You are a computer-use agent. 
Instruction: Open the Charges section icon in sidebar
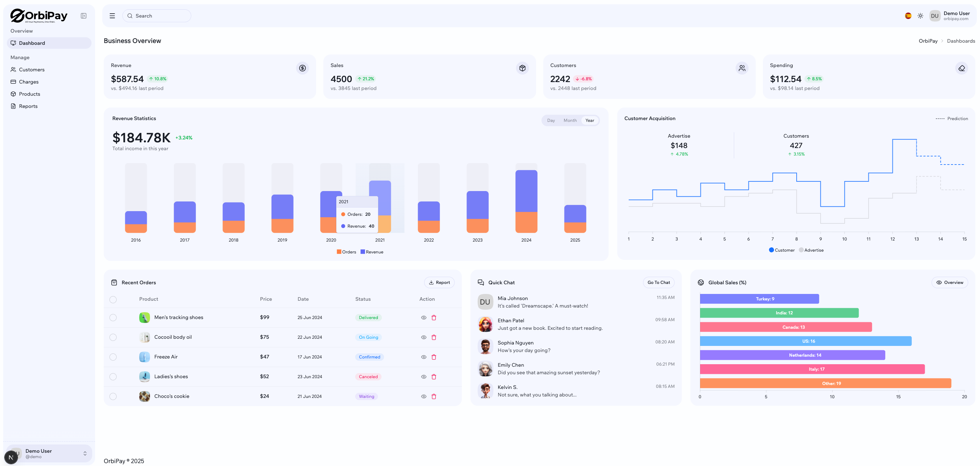coord(13,82)
